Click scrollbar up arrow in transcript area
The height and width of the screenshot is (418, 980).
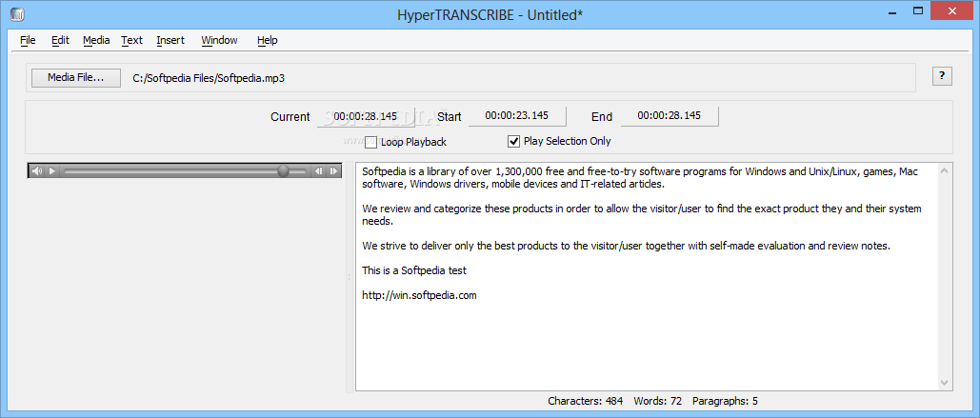945,170
